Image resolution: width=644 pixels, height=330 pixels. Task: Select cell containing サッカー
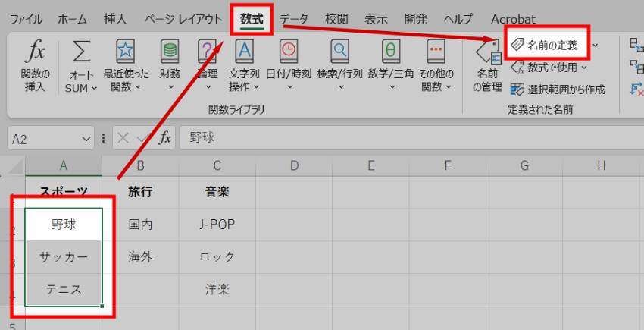point(64,257)
